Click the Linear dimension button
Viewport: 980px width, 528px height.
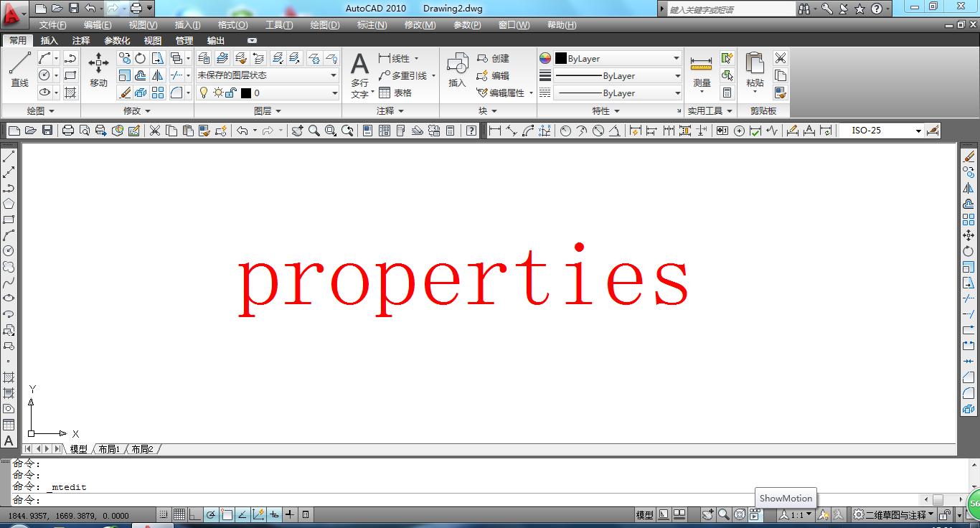pyautogui.click(x=394, y=59)
